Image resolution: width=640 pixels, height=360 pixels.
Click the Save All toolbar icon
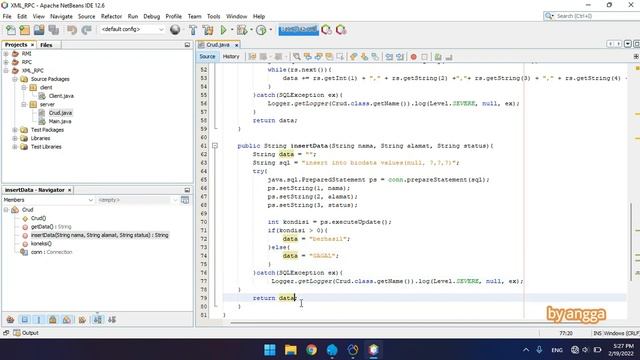pyautogui.click(x=53, y=30)
